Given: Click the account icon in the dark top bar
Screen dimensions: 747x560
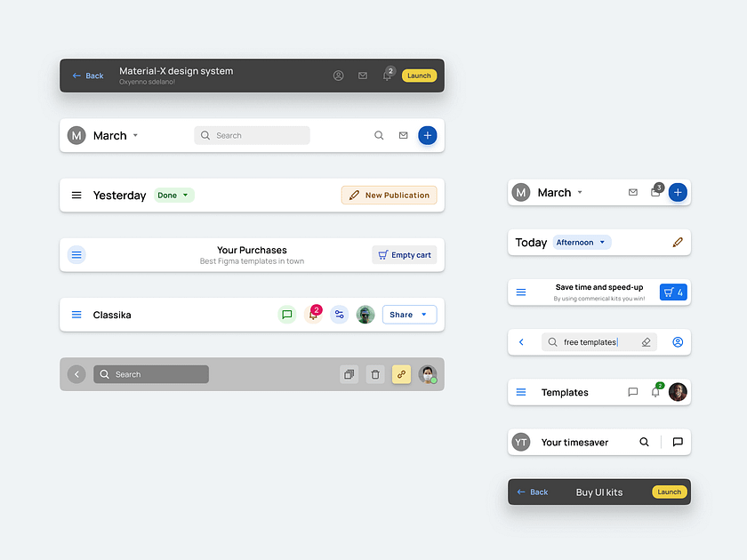Looking at the screenshot, I should point(339,76).
